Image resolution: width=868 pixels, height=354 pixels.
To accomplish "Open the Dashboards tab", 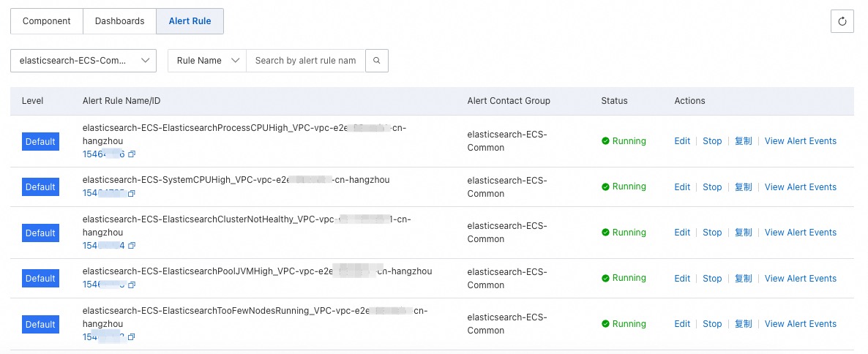I will click(x=119, y=21).
